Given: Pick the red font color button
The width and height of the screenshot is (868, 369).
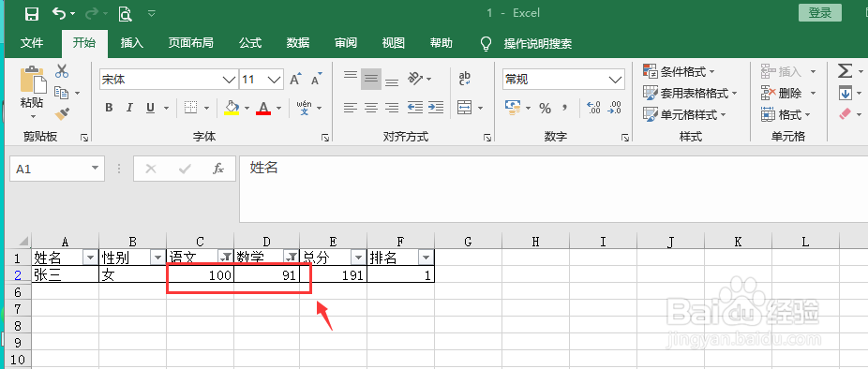Looking at the screenshot, I should point(263,108).
